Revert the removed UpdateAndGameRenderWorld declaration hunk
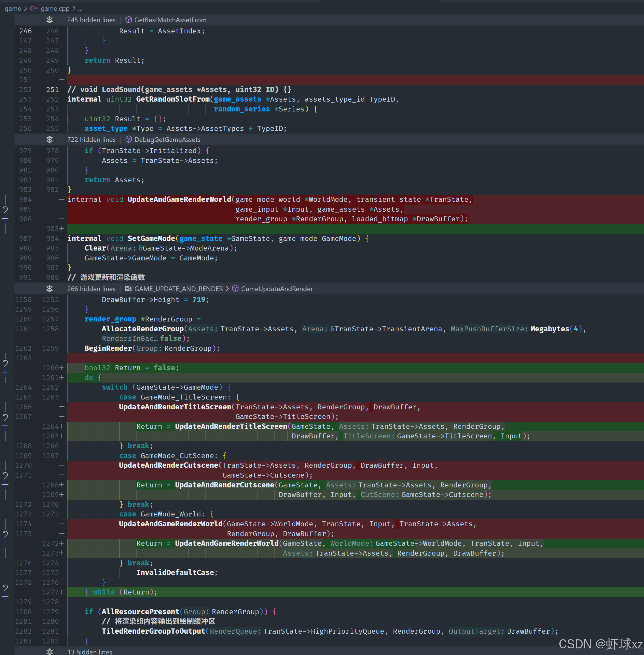The image size is (644, 655). coord(5,209)
